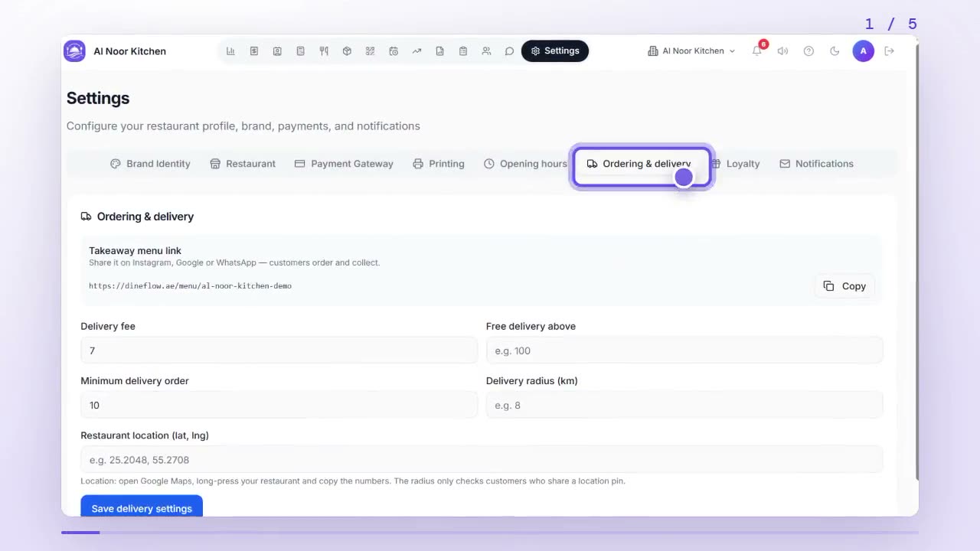This screenshot has height=551, width=980.
Task: Copy the takeaway menu link
Action: [844, 286]
